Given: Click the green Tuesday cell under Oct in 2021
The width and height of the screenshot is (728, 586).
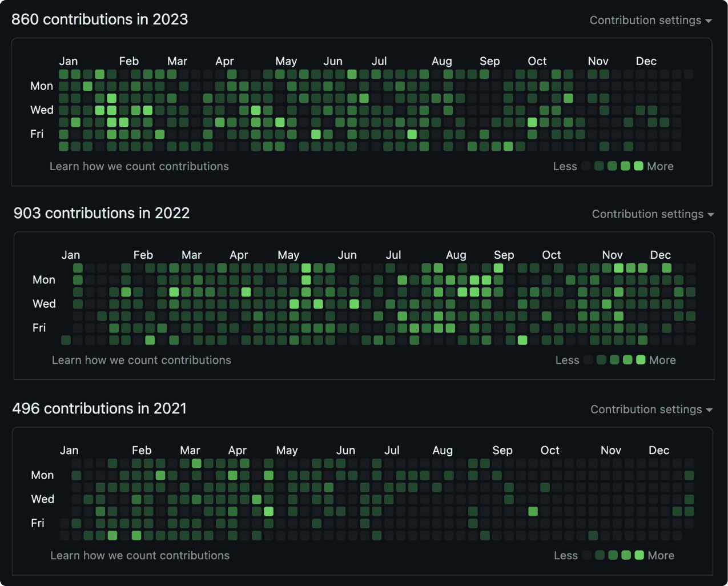Looking at the screenshot, I should [x=545, y=487].
